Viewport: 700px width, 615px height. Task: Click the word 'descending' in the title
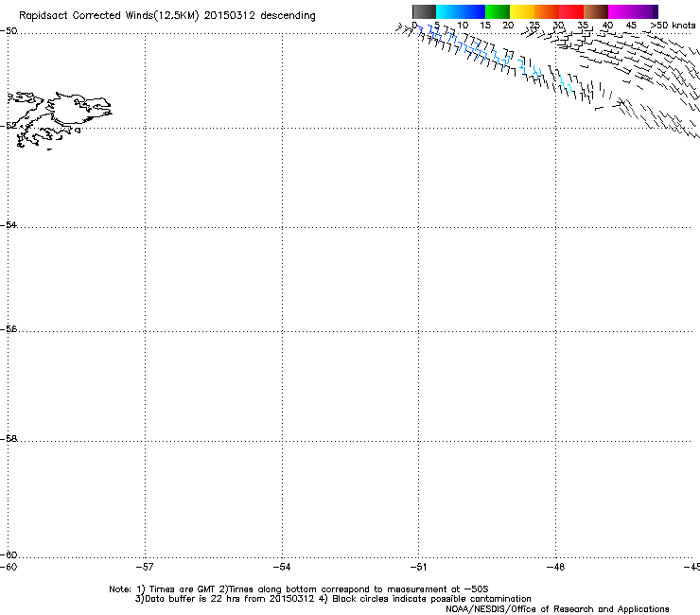click(288, 16)
